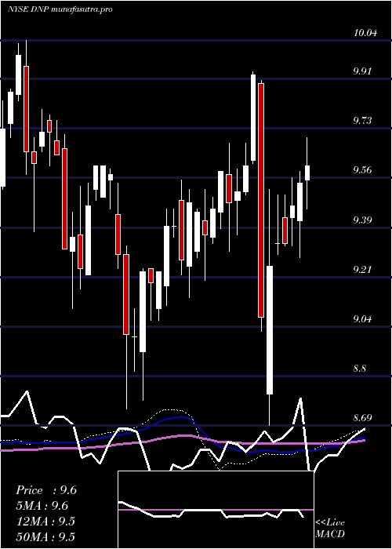Click the 50MA : 9.5 readout

point(45,536)
